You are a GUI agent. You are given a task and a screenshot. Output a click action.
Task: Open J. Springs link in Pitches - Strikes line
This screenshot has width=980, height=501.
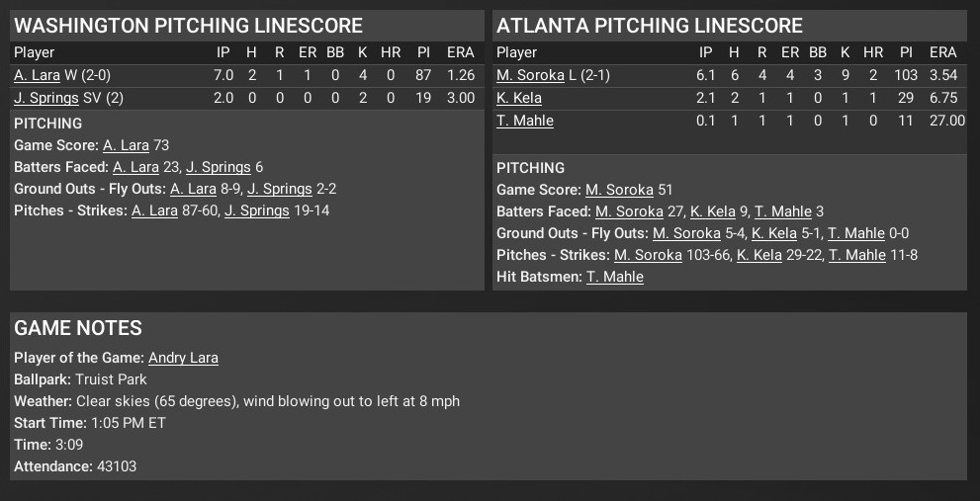(x=257, y=210)
